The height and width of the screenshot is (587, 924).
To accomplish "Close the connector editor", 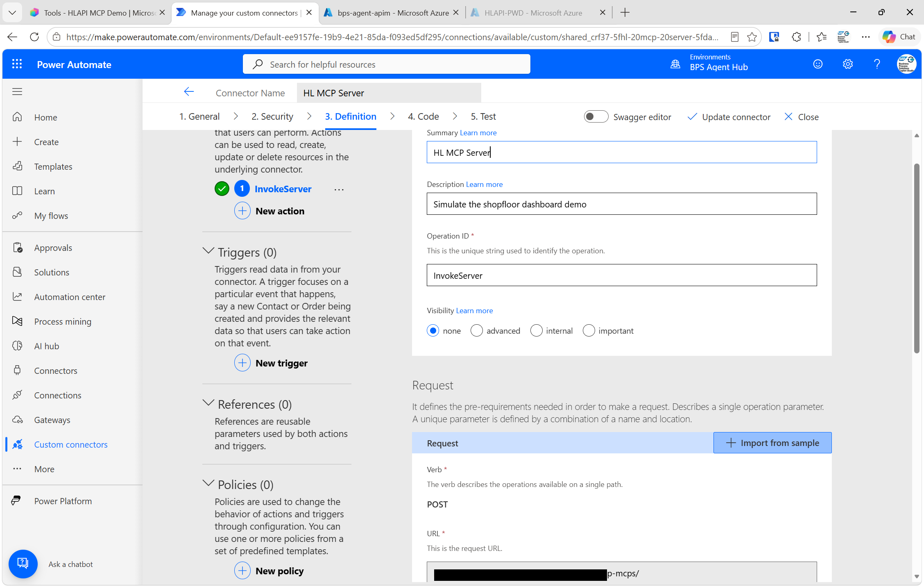I will pyautogui.click(x=802, y=117).
